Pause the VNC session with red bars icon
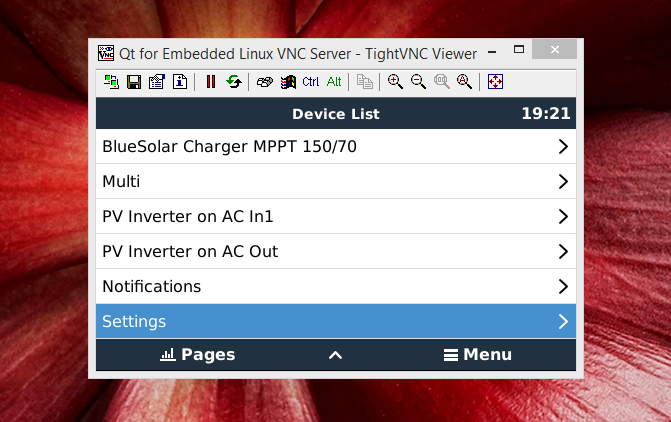The image size is (671, 422). pos(210,82)
